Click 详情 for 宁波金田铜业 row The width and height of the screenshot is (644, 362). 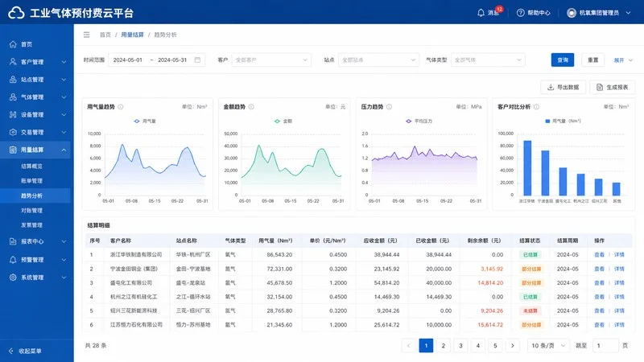click(x=619, y=269)
